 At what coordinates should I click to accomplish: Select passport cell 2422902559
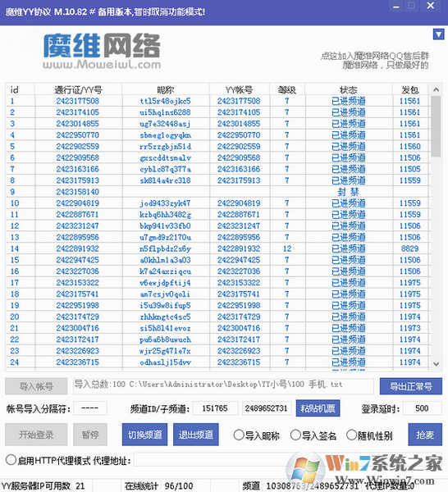pos(78,147)
